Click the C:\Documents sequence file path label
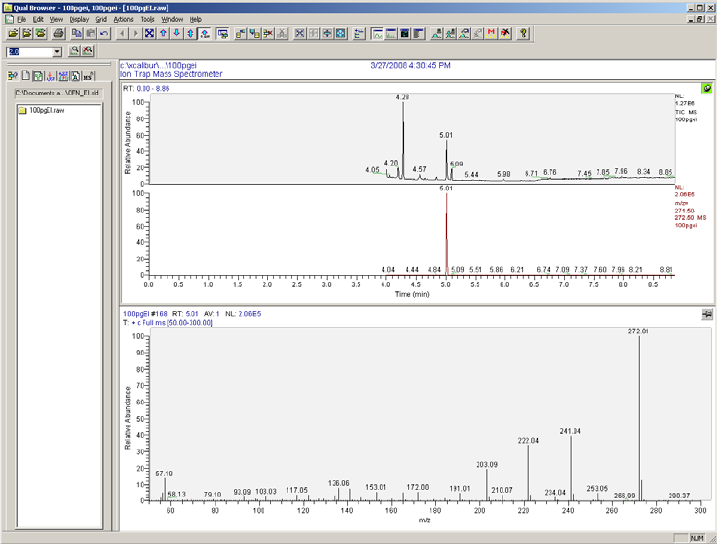 56,92
